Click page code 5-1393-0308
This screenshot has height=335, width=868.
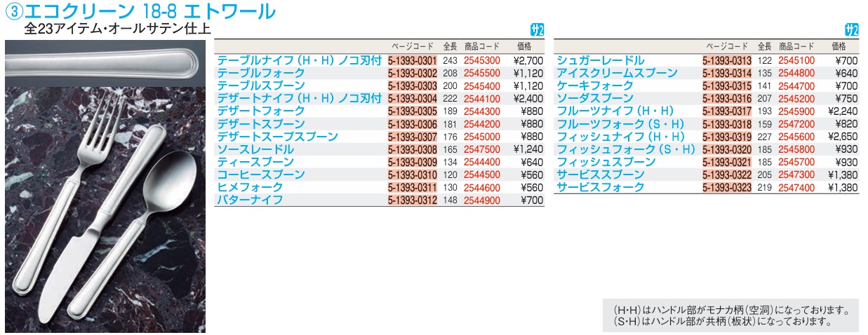[x=413, y=149]
